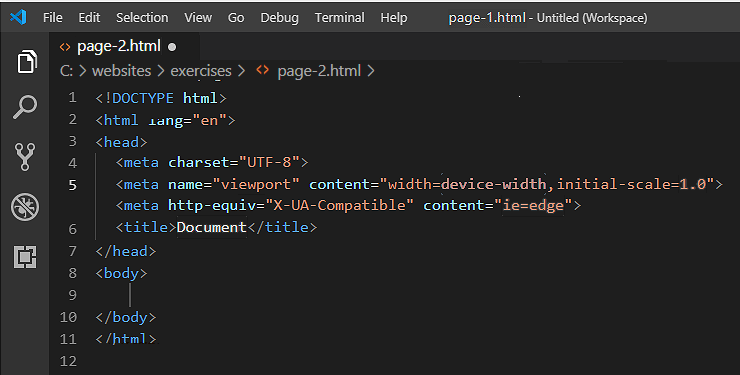Click the HTML file icon on page-2.html tab
This screenshot has height=375, width=740.
(65, 47)
